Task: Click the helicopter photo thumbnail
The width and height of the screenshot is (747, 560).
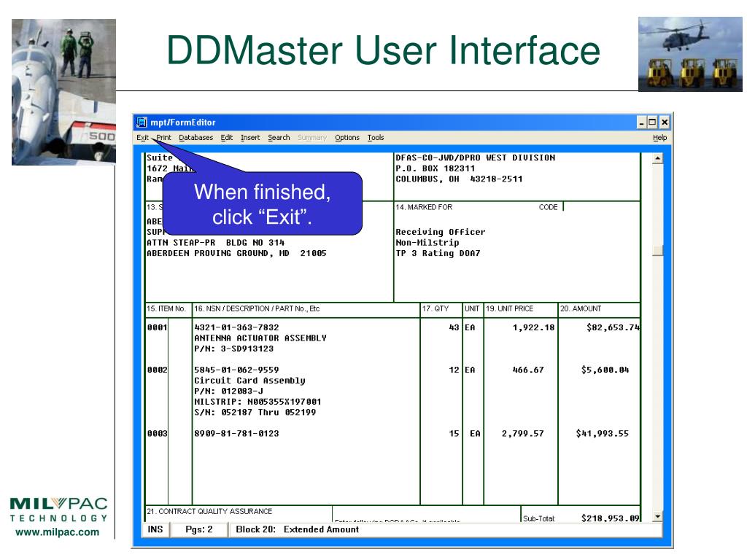Action: [x=690, y=54]
